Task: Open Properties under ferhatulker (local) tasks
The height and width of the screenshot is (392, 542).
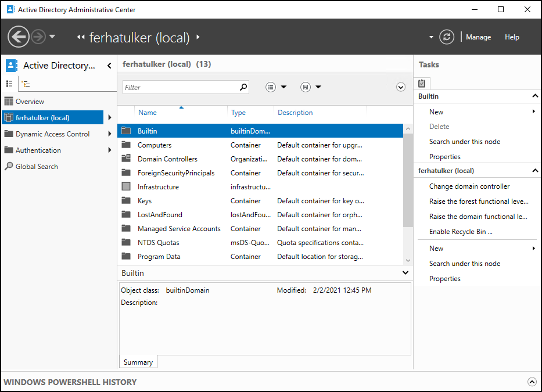Action: pos(445,279)
